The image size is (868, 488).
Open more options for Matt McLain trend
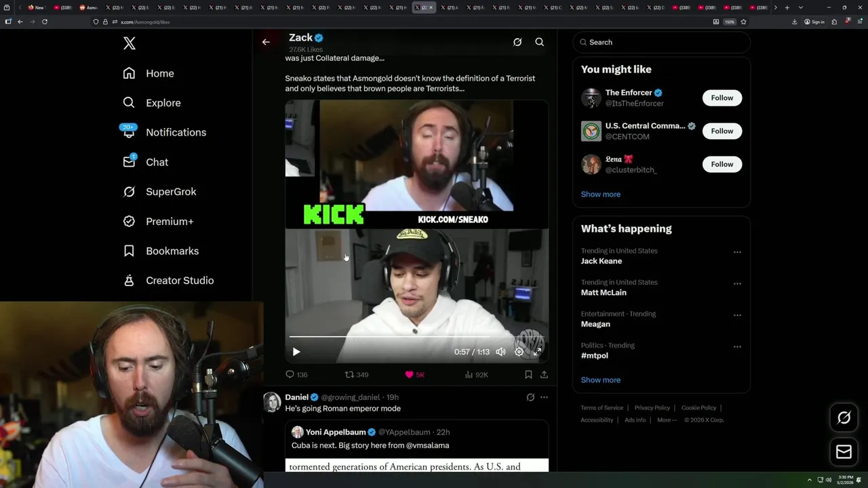point(737,283)
